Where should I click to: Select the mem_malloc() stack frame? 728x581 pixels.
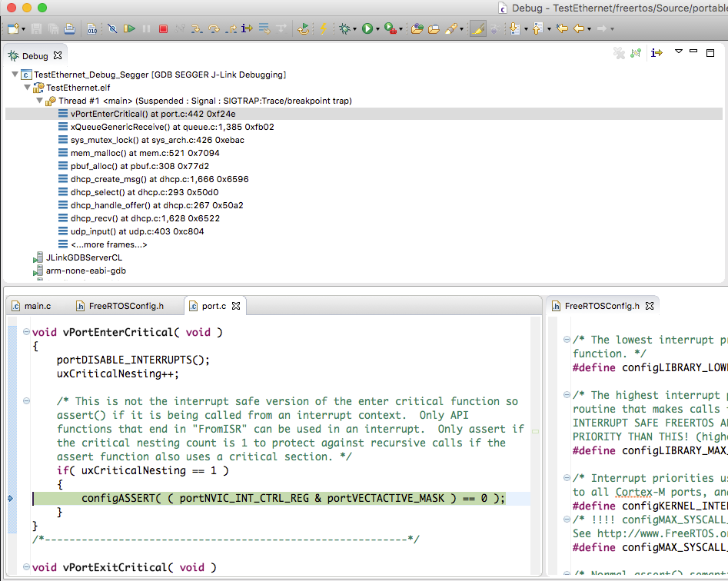pos(145,153)
